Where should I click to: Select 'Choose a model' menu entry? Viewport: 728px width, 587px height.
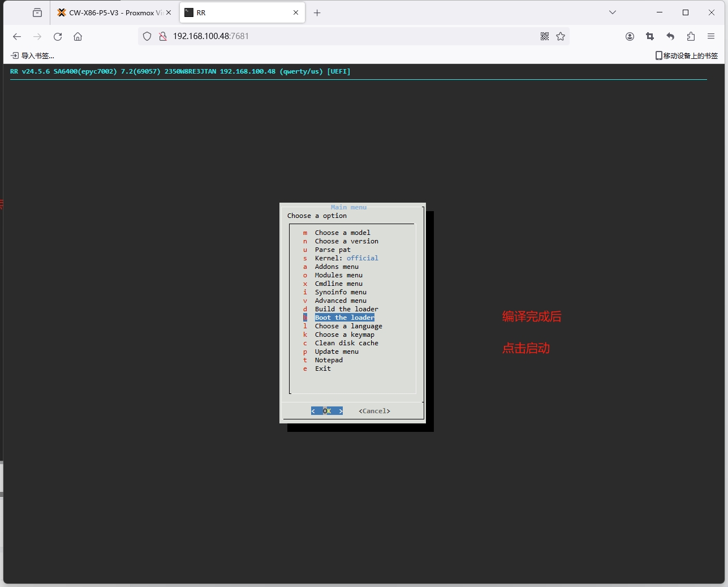coord(342,233)
